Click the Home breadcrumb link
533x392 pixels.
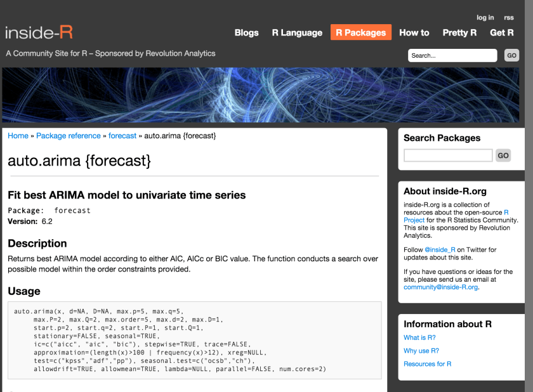point(18,136)
